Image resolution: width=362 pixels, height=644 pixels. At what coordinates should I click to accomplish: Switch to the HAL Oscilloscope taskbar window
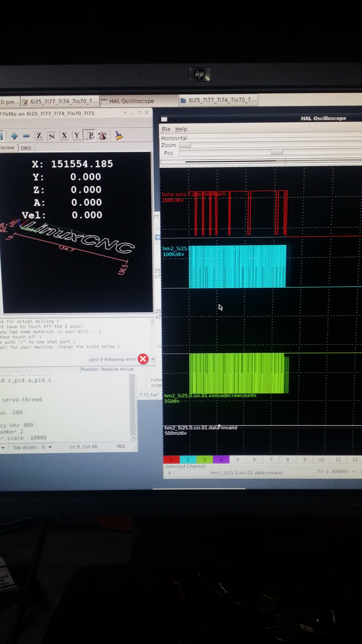139,101
